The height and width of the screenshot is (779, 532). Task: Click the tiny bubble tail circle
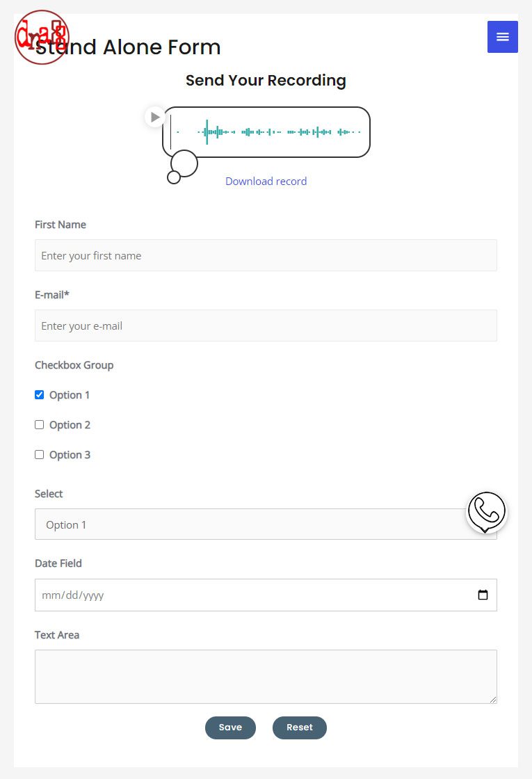pyautogui.click(x=174, y=177)
